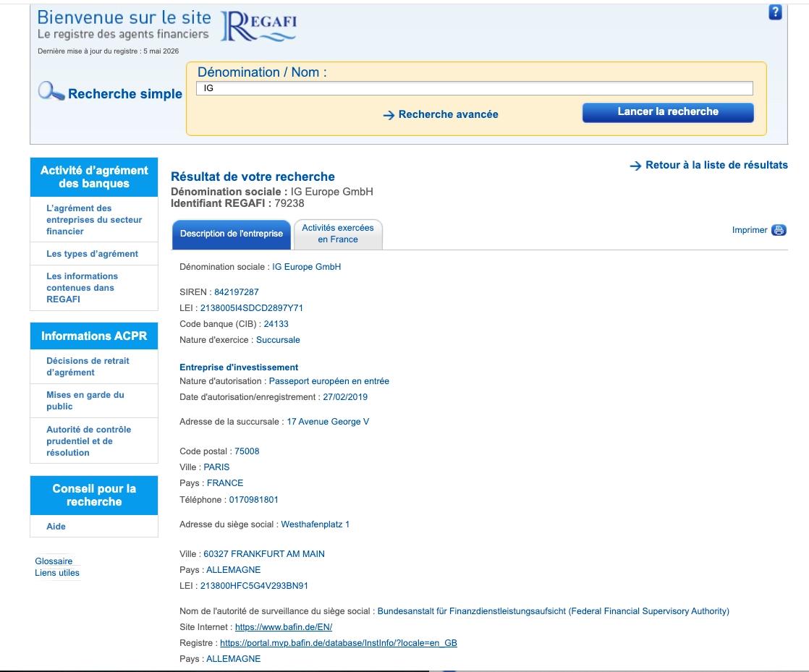809x672 pixels.
Task: Visit the https://www.bafin.de/EN/ link
Action: pos(283,627)
